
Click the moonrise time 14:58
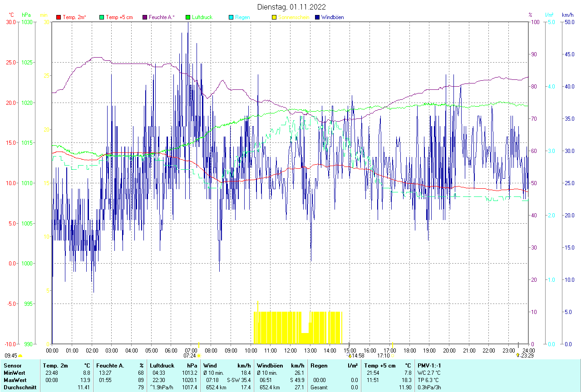click(359, 356)
